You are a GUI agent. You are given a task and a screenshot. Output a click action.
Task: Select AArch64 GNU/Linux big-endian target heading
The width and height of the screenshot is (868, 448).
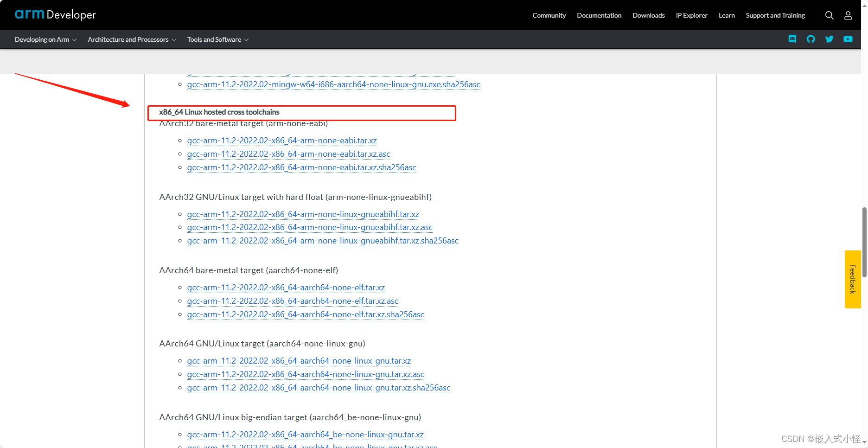(x=290, y=417)
